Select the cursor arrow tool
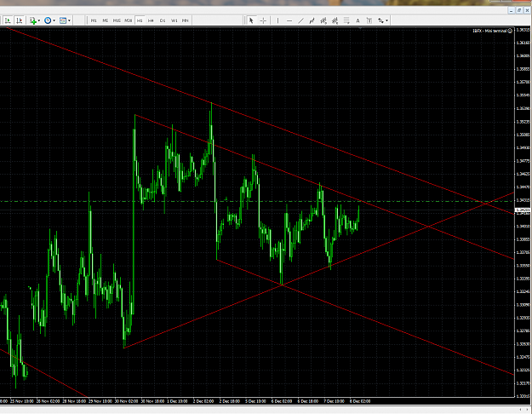 click(251, 20)
